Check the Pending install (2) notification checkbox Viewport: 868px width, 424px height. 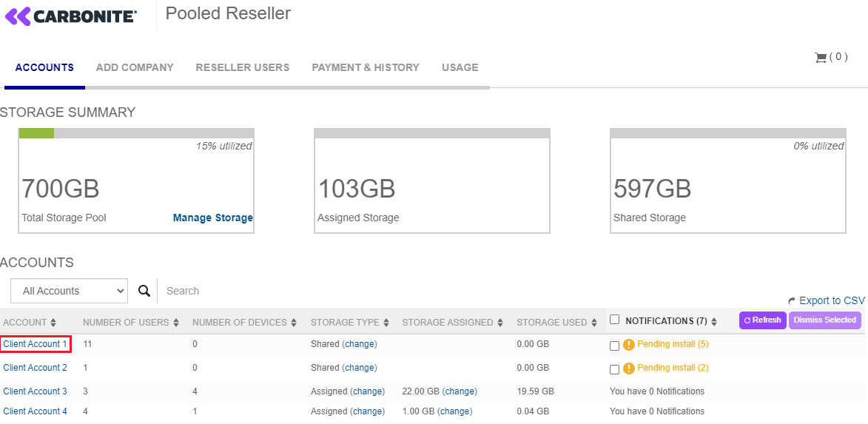coord(614,369)
